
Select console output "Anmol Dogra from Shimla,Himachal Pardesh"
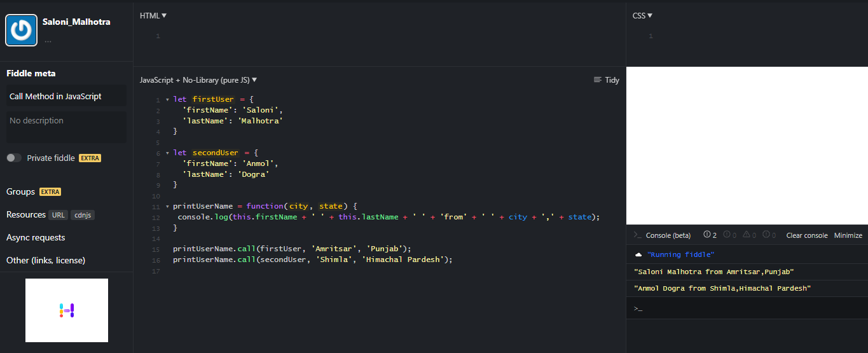coord(722,288)
